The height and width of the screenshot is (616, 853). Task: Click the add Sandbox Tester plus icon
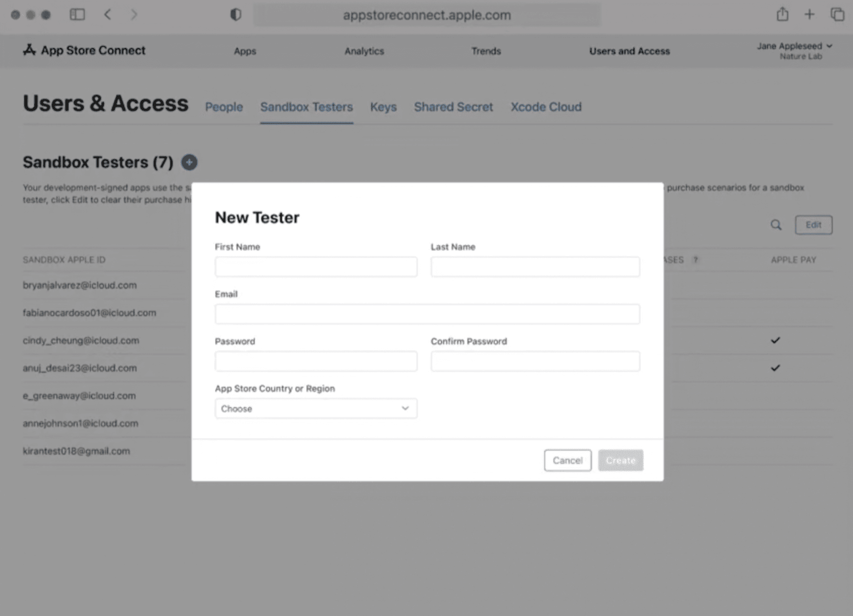click(x=189, y=162)
